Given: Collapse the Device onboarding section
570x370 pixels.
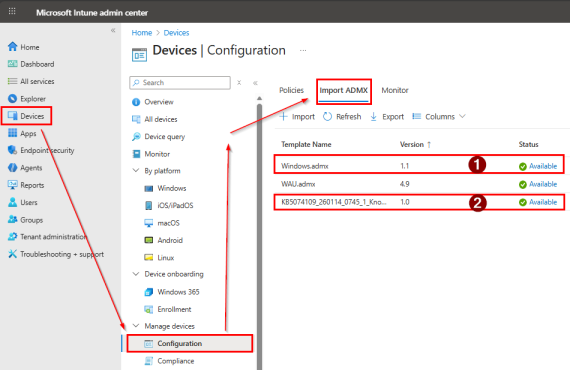Looking at the screenshot, I should 136,274.
